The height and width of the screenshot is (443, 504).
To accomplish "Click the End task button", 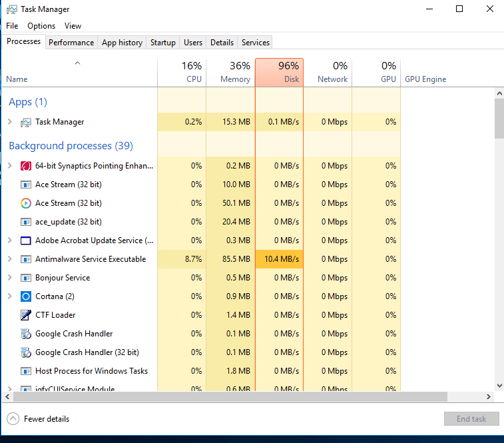I will [x=471, y=419].
